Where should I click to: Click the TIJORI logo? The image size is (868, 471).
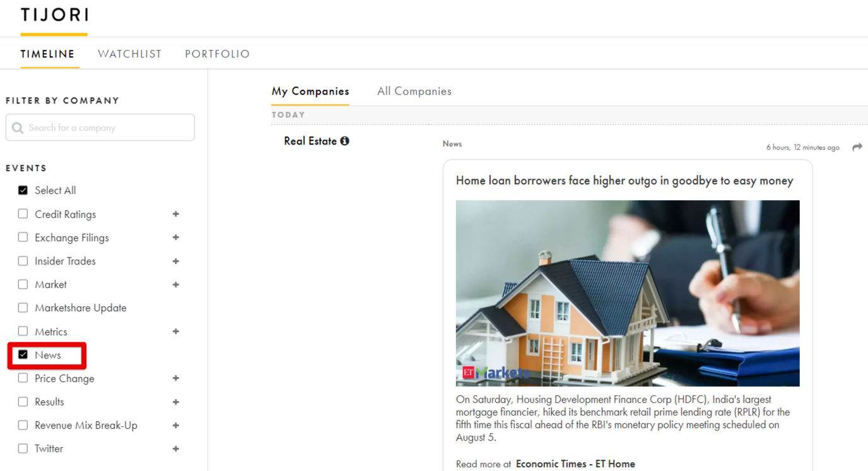54,15
